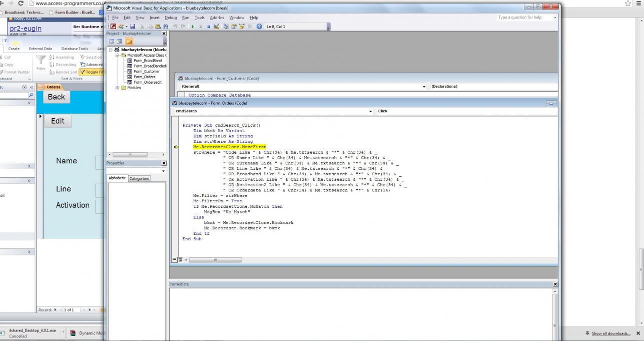Click the Insert Module icon in VBA toolbar
The width and height of the screenshot is (644, 341).
point(122,27)
